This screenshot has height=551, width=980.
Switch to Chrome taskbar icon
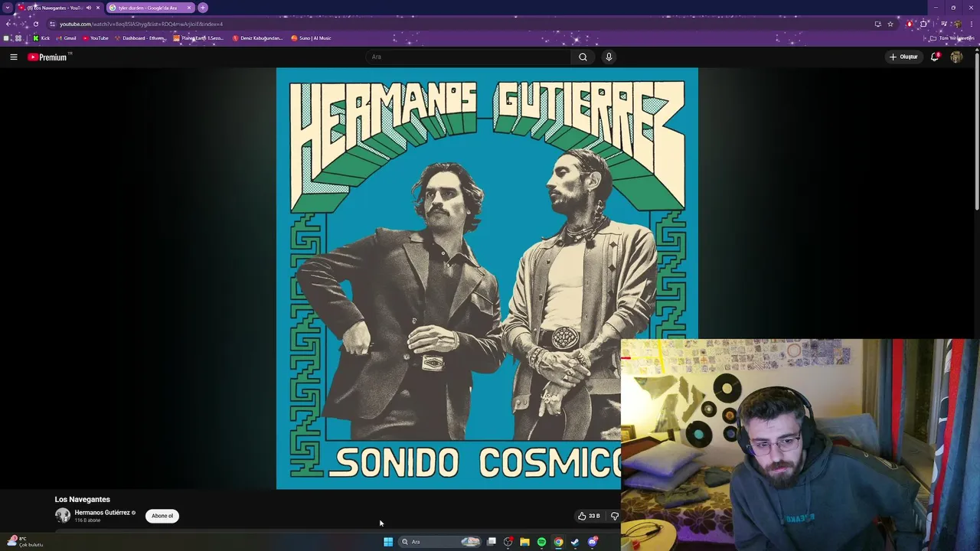pyautogui.click(x=558, y=542)
